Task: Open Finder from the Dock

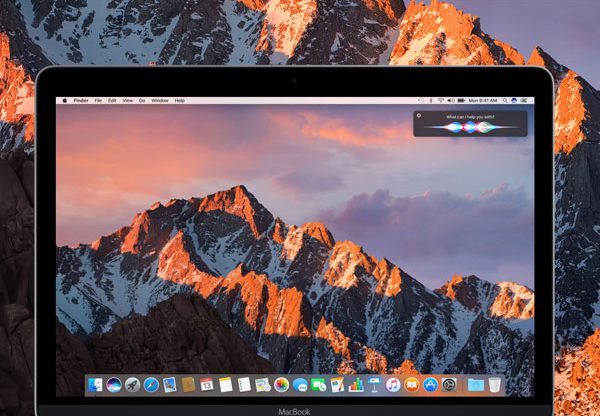Action: pyautogui.click(x=95, y=385)
